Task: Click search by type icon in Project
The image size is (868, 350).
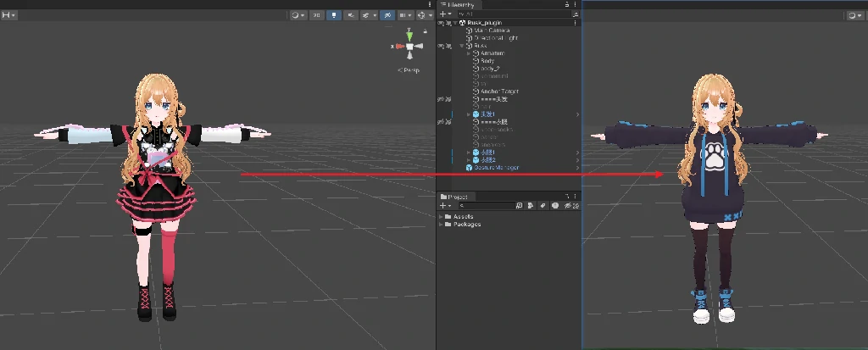Action: [530, 206]
